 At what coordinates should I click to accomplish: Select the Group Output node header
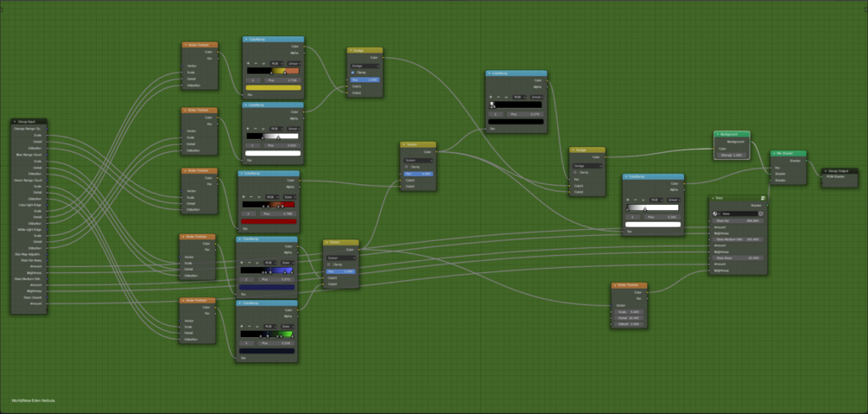[x=839, y=171]
